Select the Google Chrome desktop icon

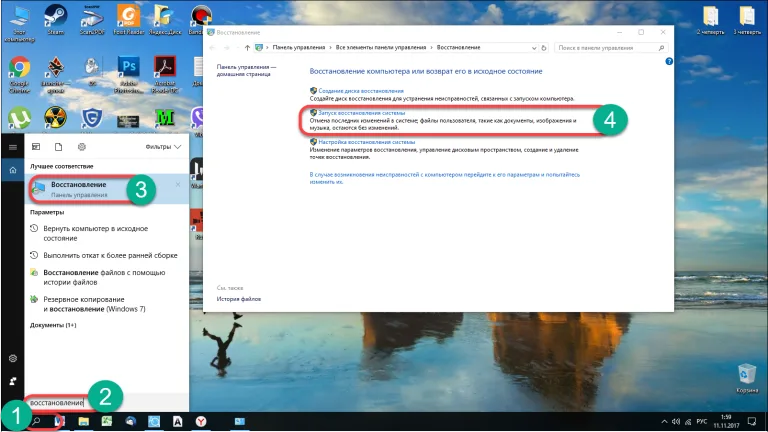click(x=19, y=74)
